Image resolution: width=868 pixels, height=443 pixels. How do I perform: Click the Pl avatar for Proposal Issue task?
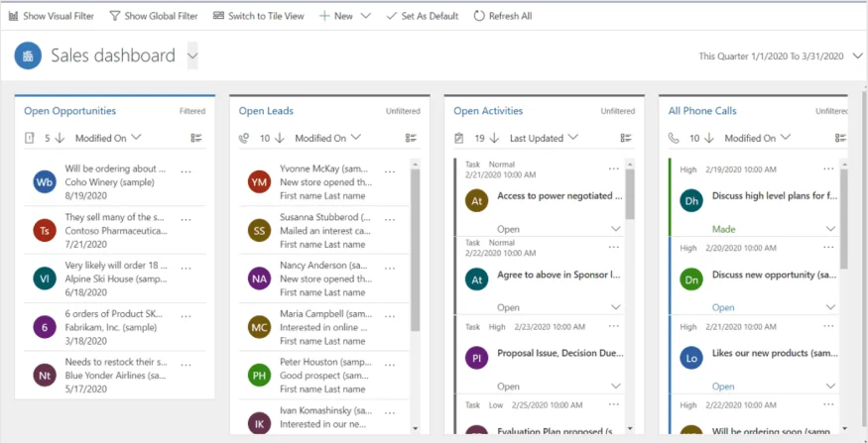pos(476,358)
